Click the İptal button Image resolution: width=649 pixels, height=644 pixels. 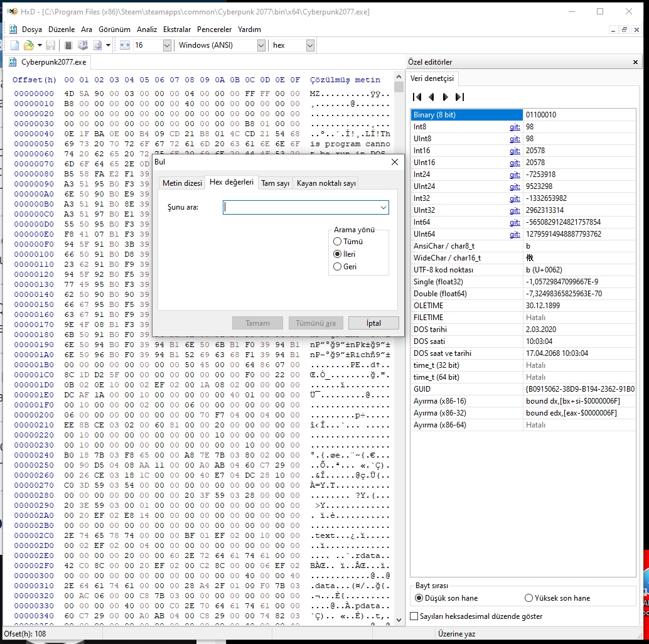pyautogui.click(x=373, y=323)
